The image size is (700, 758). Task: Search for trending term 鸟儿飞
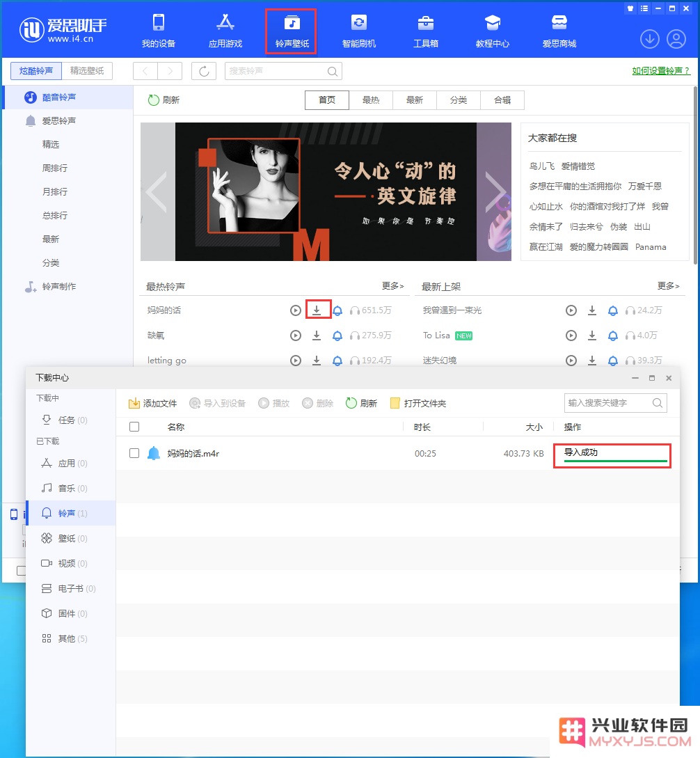(x=541, y=166)
